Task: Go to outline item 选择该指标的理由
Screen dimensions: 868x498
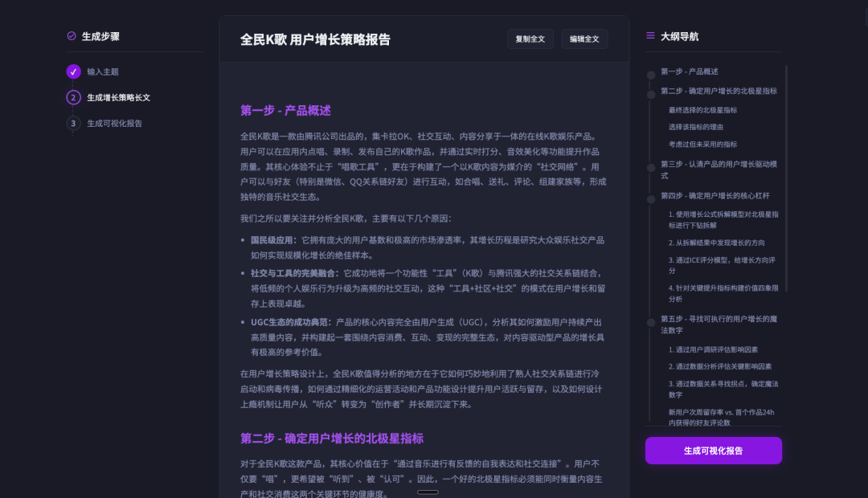Action: tap(696, 127)
